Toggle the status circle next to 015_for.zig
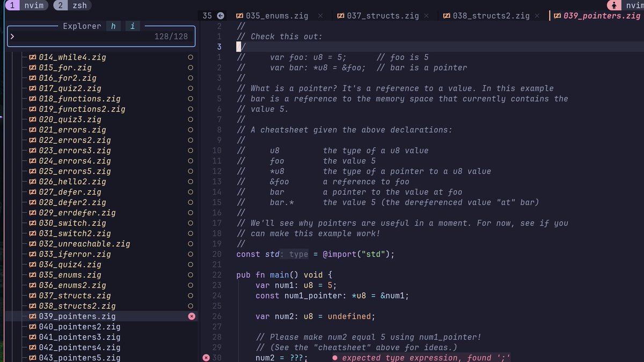Image resolution: width=644 pixels, height=362 pixels. coord(191,68)
